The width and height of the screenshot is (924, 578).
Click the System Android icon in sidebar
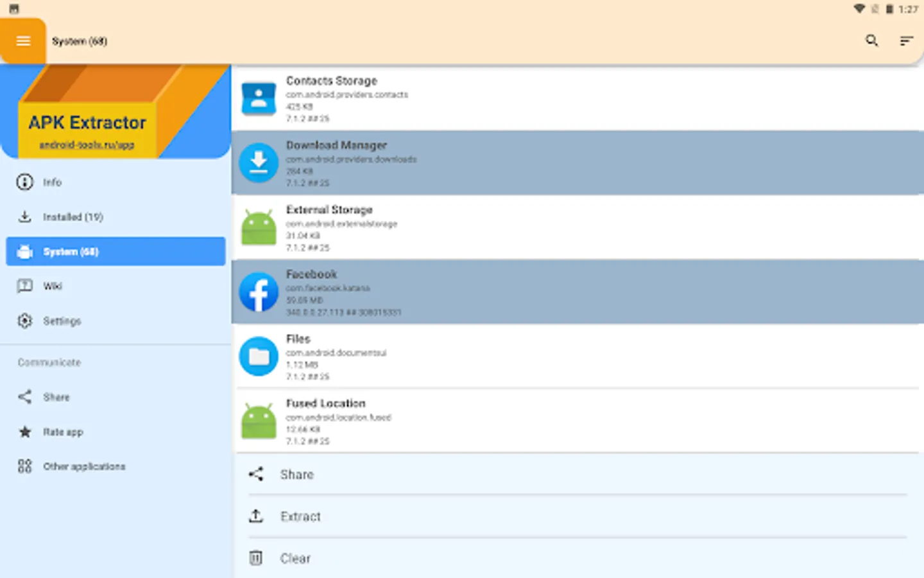(24, 252)
